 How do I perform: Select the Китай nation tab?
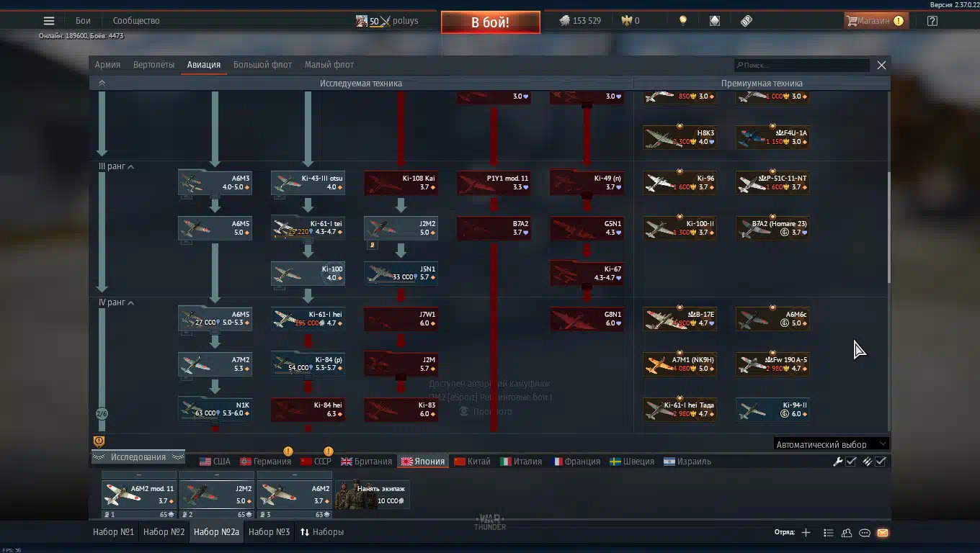472,462
